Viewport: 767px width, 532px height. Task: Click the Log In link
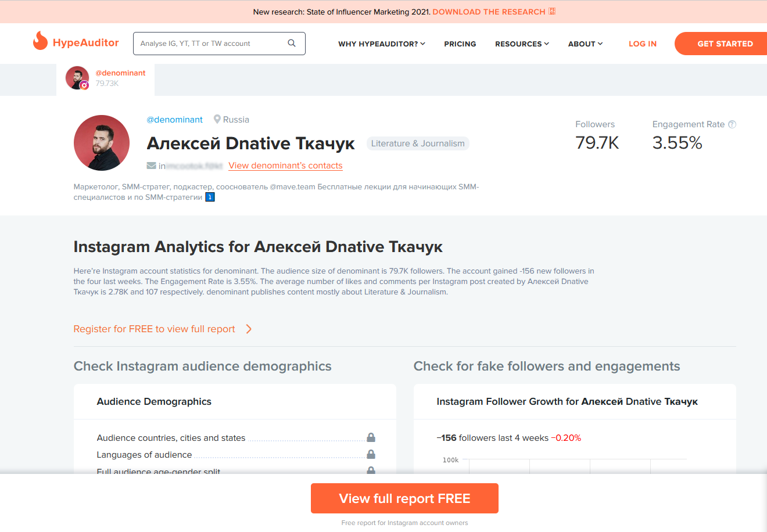pos(643,44)
